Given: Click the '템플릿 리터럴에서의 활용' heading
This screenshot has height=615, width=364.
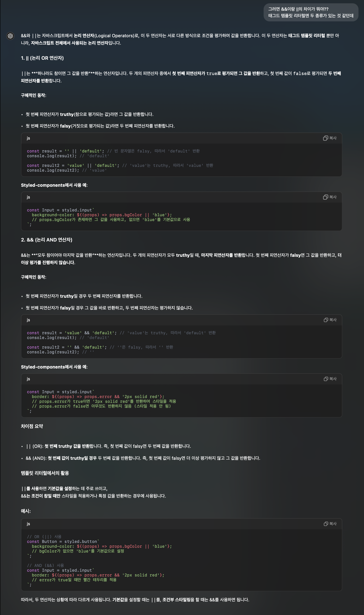Looking at the screenshot, I should click(x=45, y=473).
